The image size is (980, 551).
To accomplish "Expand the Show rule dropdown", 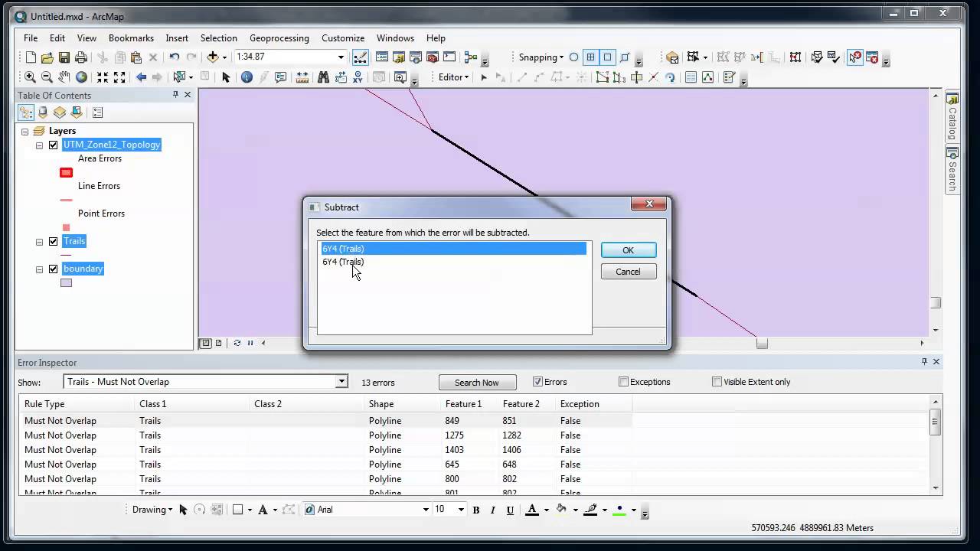I will 341,382.
